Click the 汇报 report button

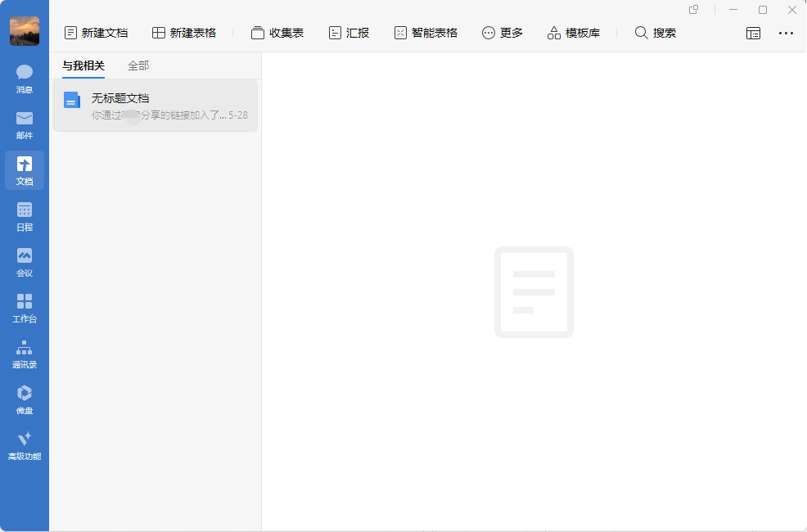pos(349,33)
